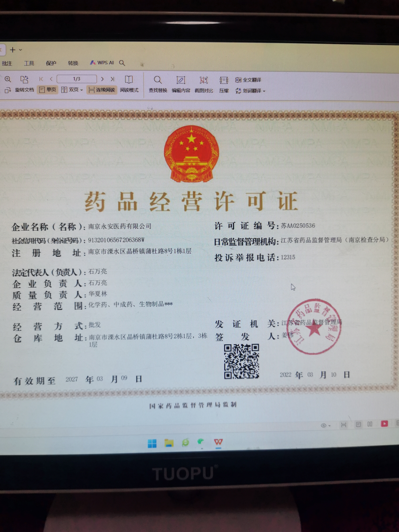Click the 1/3 page number field
This screenshot has width=399, height=532.
coord(77,79)
